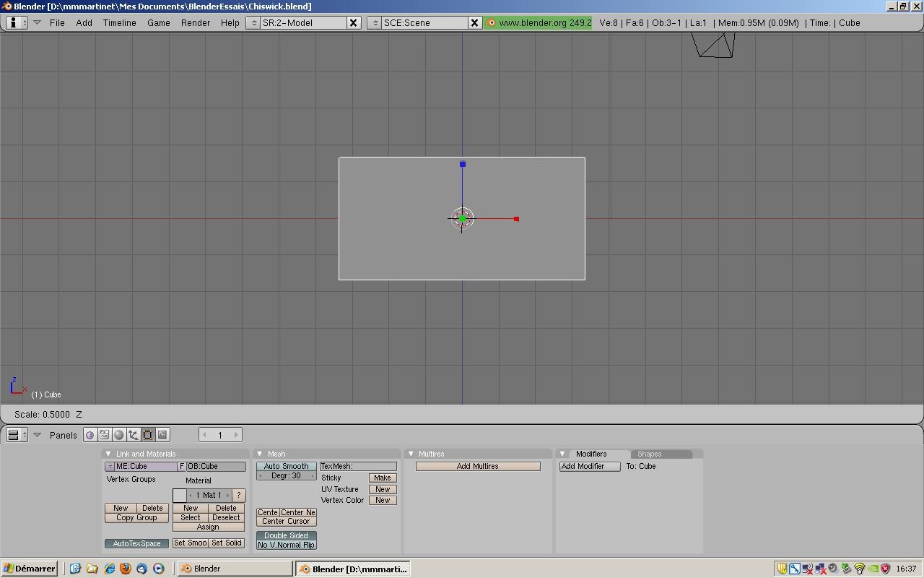Collapse the header menus triangle in top bar
This screenshot has width=924, height=578.
37,22
